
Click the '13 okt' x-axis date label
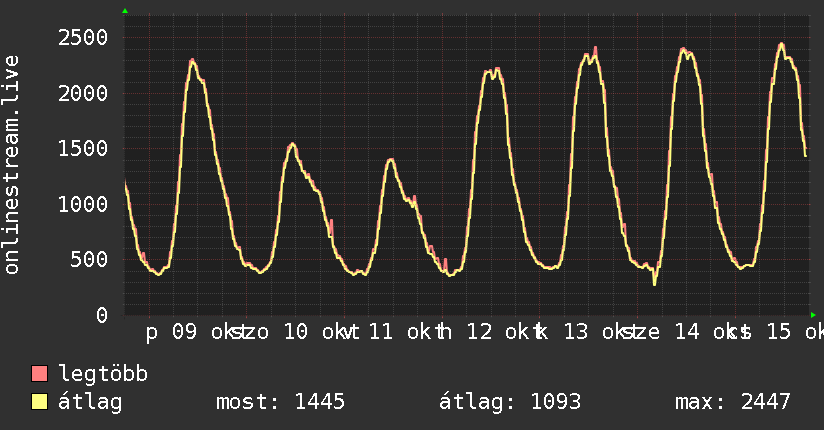click(x=602, y=332)
